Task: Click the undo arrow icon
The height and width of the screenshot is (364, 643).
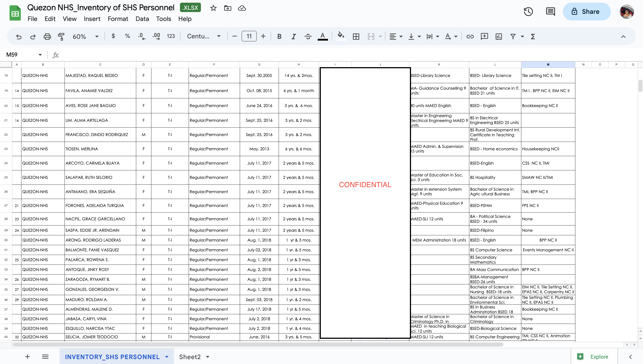Action: (19, 37)
